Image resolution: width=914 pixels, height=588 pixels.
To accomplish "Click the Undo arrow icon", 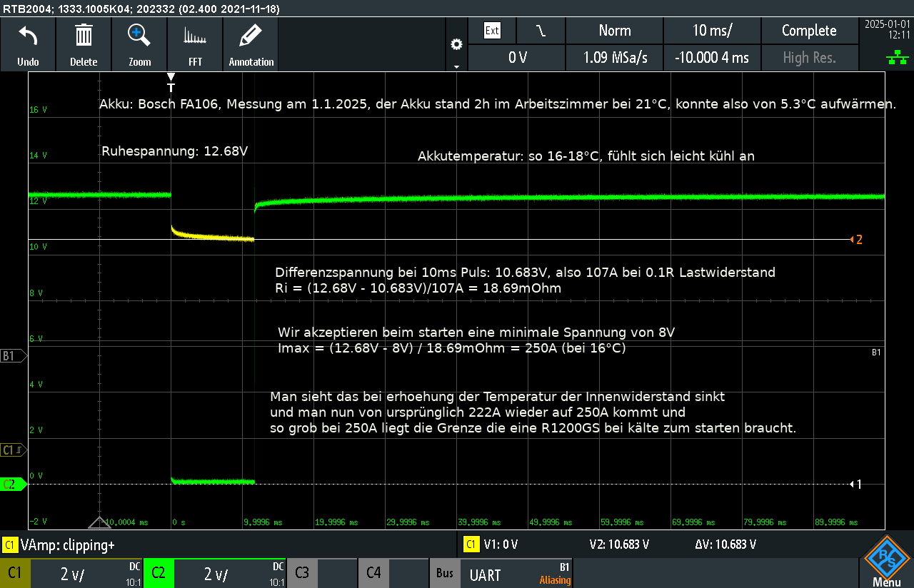I will coord(28,44).
